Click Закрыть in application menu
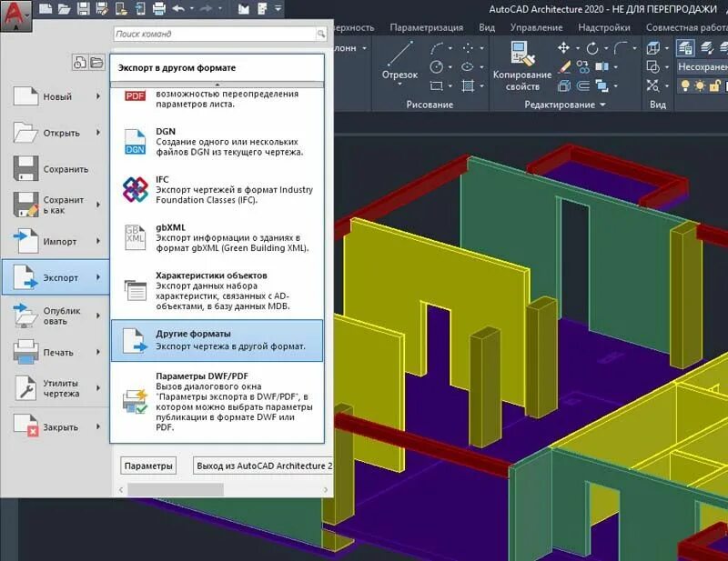 click(x=56, y=427)
